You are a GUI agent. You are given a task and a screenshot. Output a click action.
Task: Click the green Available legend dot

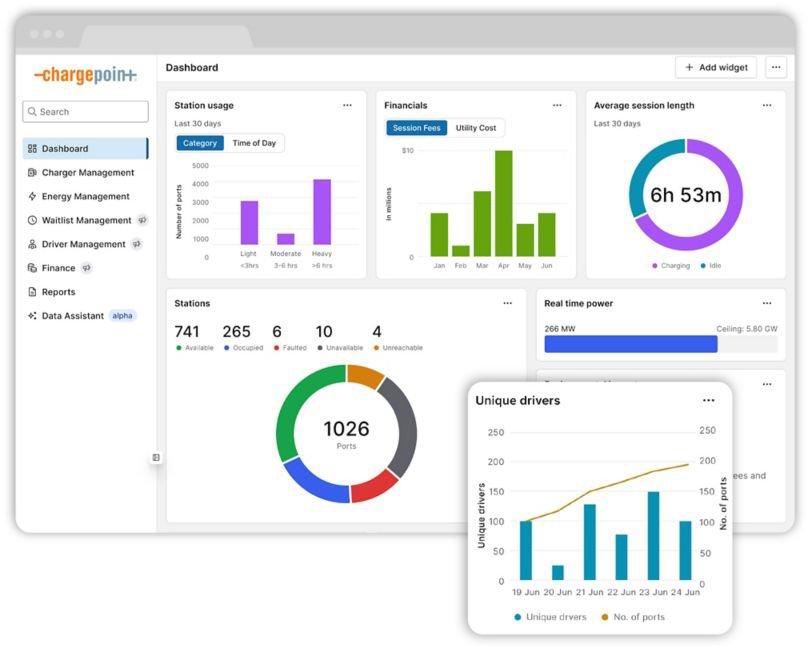[179, 348]
